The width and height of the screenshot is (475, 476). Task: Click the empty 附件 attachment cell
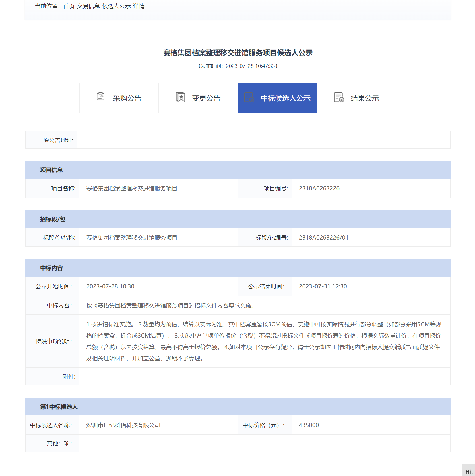[264, 377]
